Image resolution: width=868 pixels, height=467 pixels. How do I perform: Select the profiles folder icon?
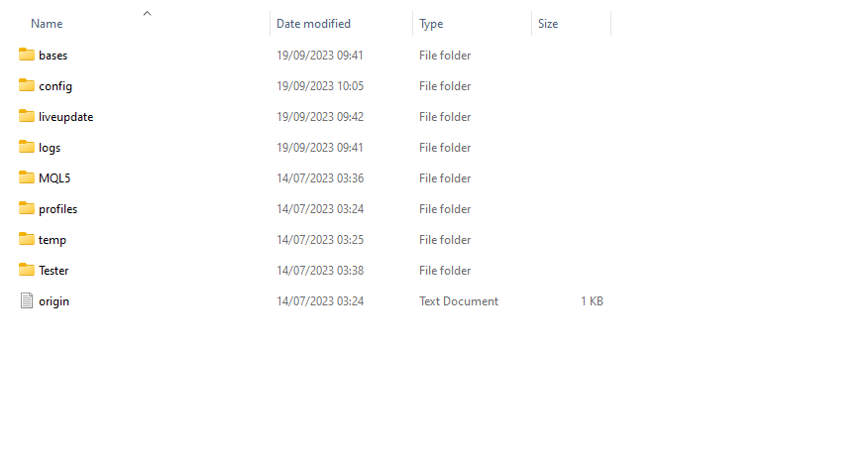27,208
